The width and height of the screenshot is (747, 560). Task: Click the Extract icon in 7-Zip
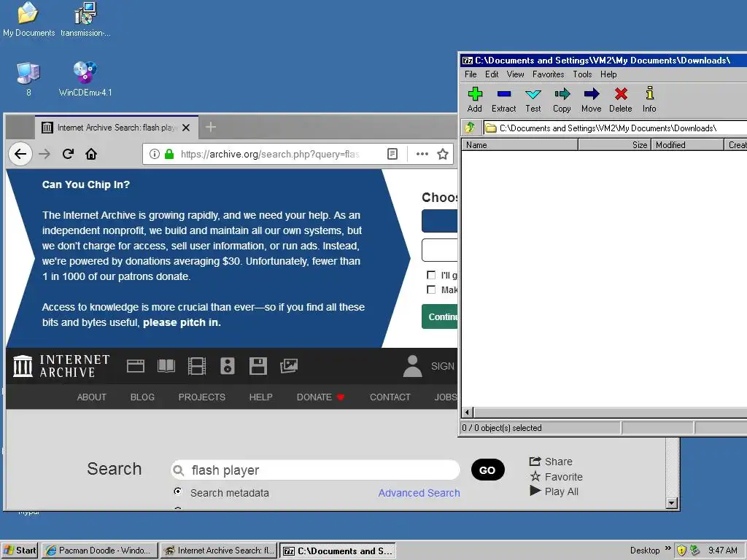click(x=503, y=94)
